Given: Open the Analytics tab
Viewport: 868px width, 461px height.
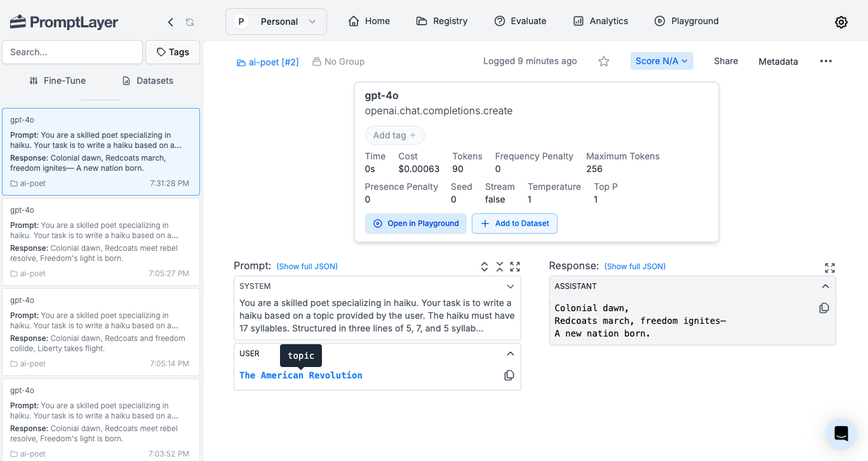Looking at the screenshot, I should pyautogui.click(x=600, y=21).
